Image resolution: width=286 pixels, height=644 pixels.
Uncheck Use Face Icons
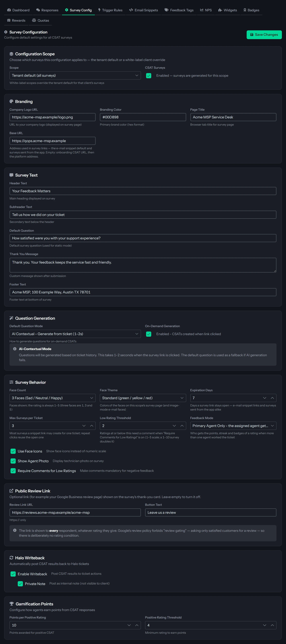coord(13,451)
